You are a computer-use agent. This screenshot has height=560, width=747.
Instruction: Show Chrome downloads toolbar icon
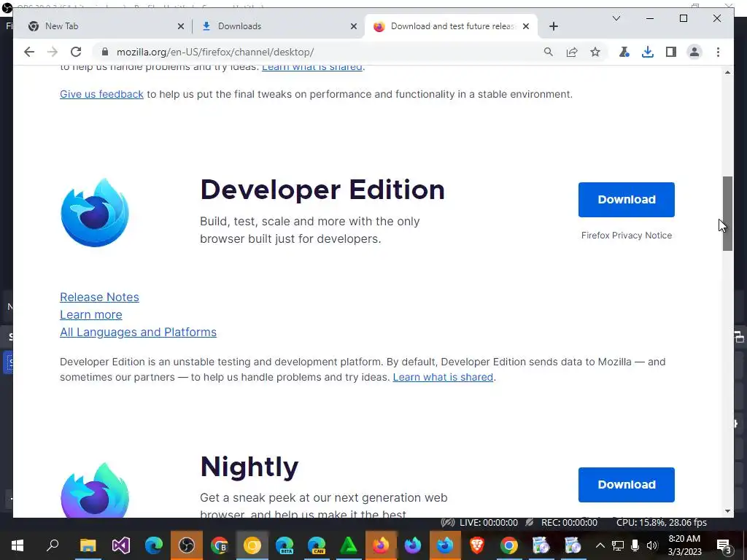point(648,52)
